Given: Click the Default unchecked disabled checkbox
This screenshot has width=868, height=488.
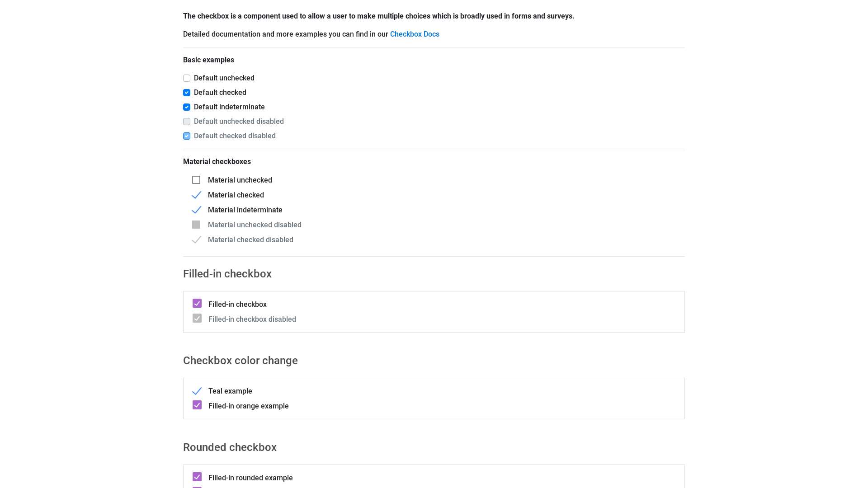Looking at the screenshot, I should pos(187,122).
